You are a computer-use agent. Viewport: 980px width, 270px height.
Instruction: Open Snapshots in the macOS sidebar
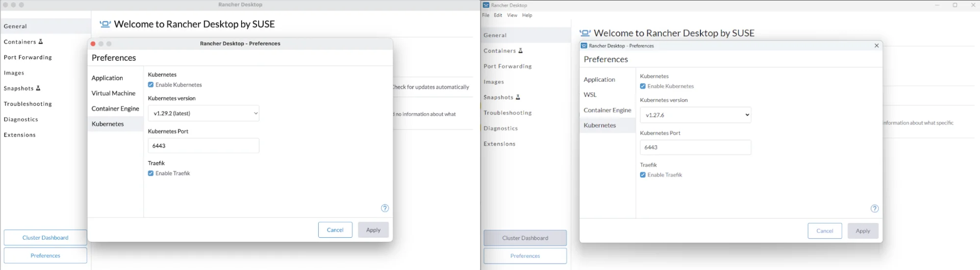pyautogui.click(x=46, y=88)
